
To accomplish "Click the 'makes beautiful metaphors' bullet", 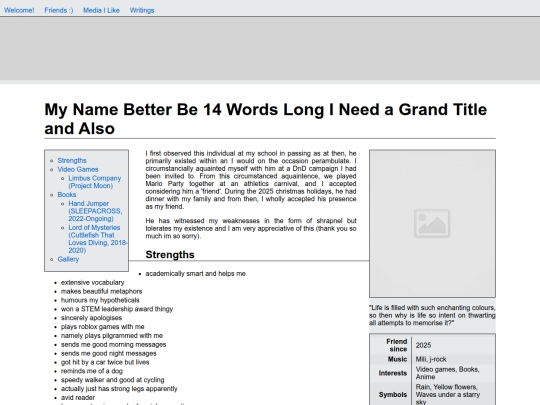I will click(102, 291).
